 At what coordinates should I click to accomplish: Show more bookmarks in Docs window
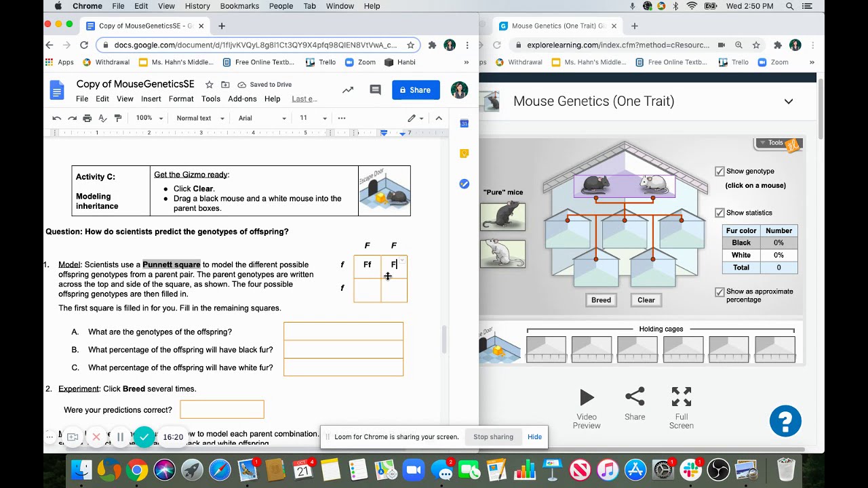click(x=466, y=62)
